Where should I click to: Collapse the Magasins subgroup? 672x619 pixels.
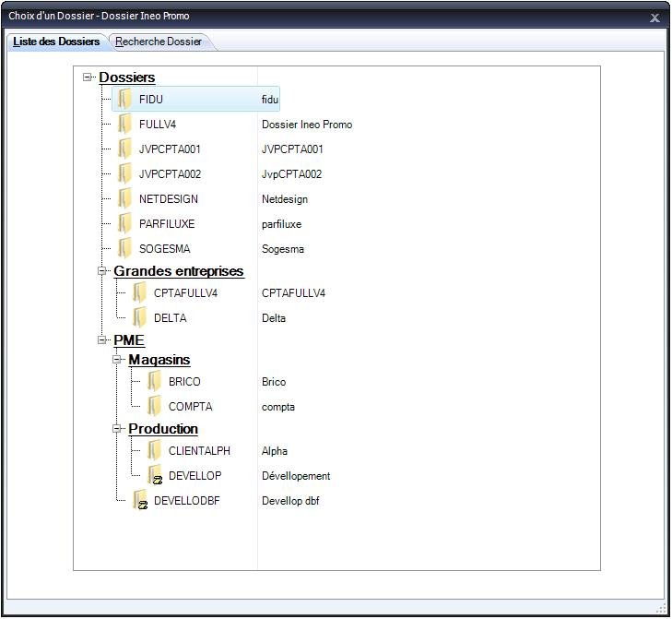[x=118, y=360]
